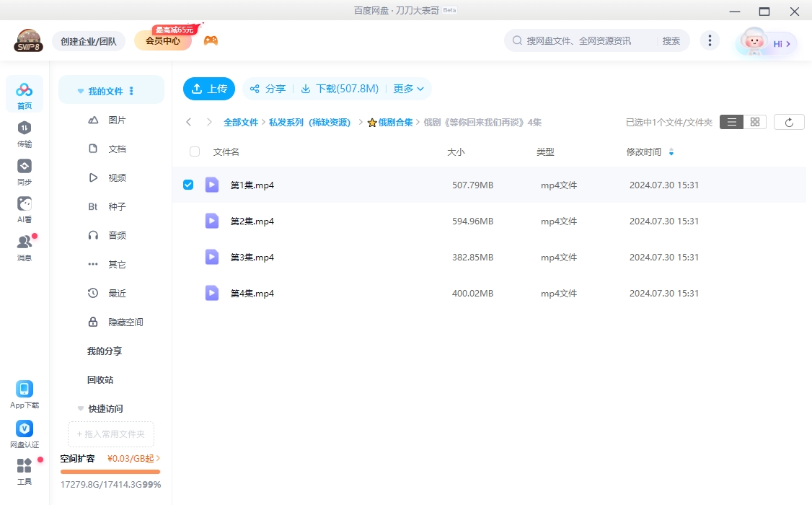
Task: Open the three-dot menu beside search
Action: [710, 40]
